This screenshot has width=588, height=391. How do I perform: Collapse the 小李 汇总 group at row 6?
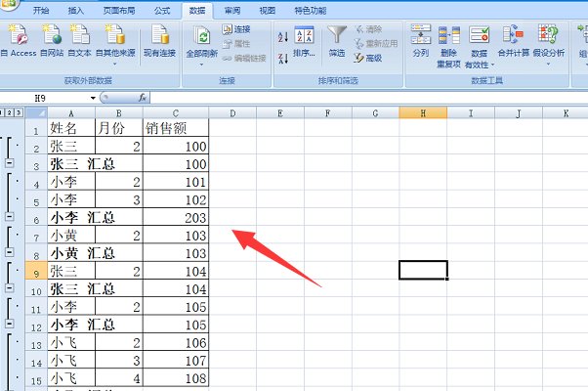(x=10, y=216)
